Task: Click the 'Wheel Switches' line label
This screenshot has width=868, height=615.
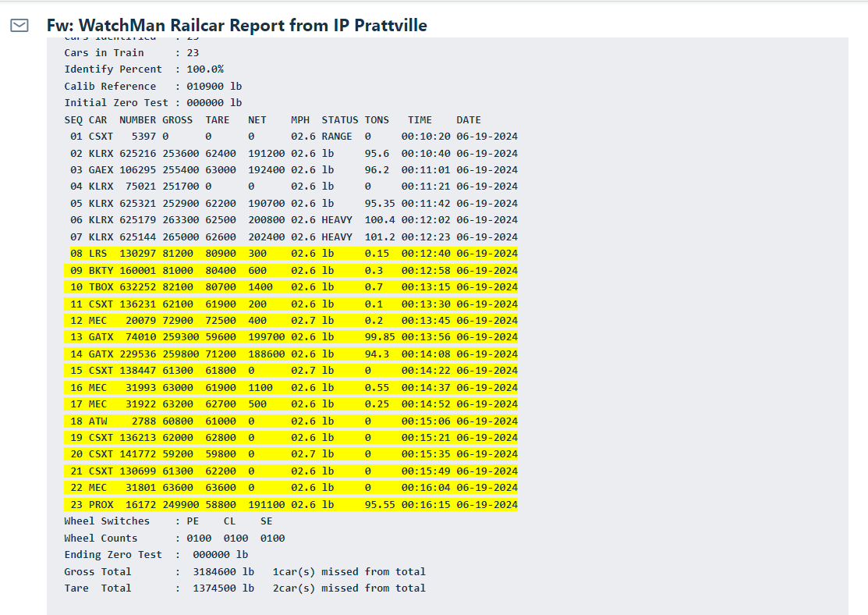Action: click(107, 521)
